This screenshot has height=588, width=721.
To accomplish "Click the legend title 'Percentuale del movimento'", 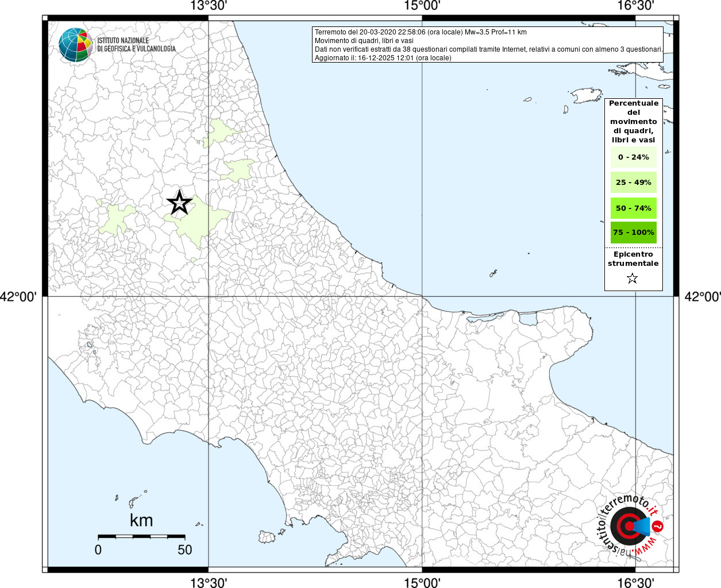I will tap(634, 121).
